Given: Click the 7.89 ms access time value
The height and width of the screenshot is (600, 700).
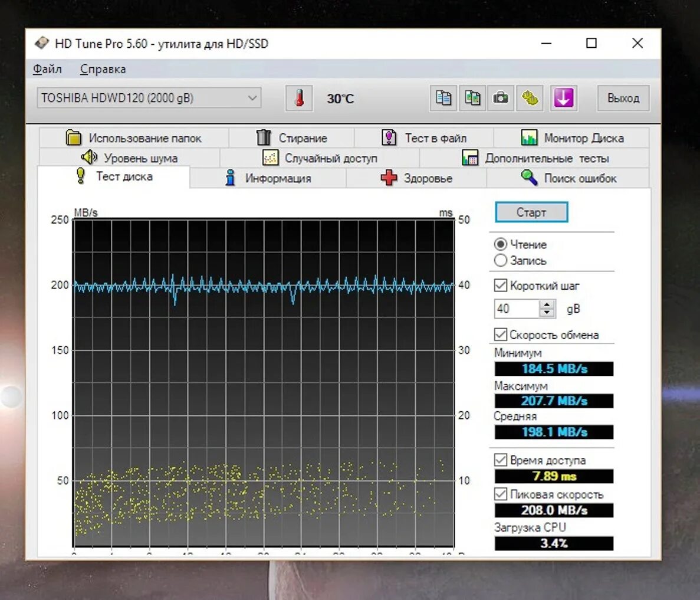Looking at the screenshot, I should 554,476.
